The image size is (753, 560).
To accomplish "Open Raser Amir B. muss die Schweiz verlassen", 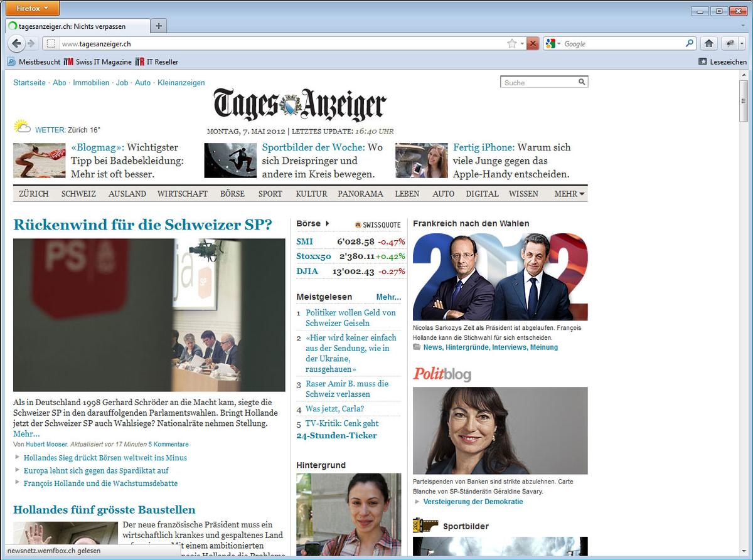I will (x=347, y=389).
